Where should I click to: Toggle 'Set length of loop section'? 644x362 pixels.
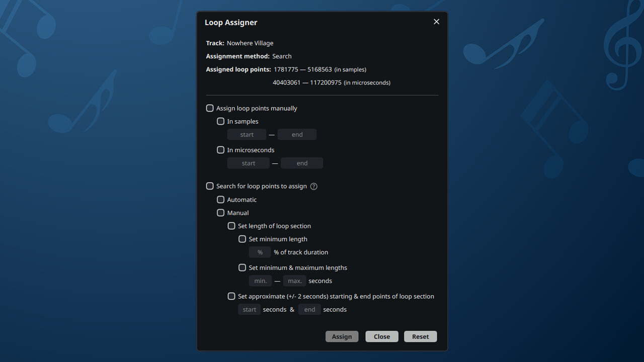click(231, 226)
